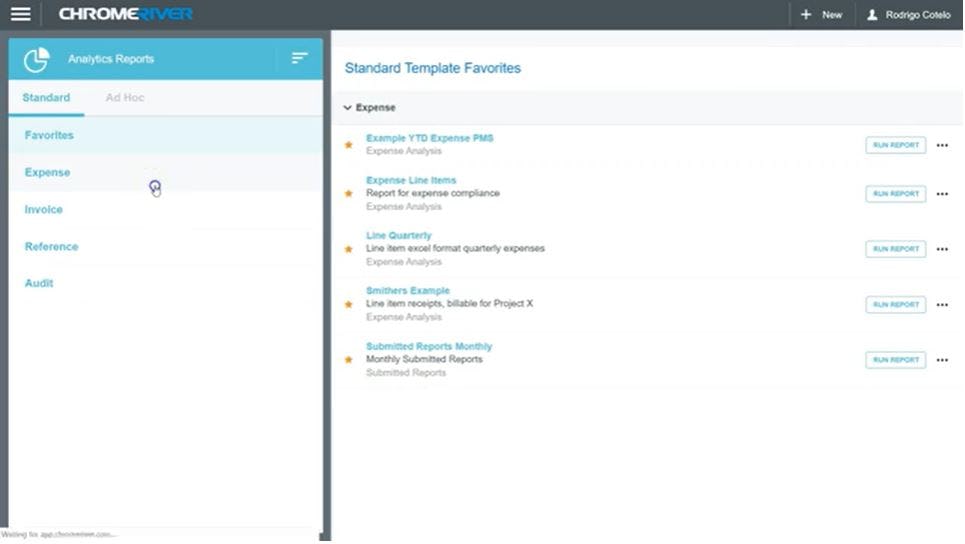Select Invoice category in the sidebar

pos(166,209)
